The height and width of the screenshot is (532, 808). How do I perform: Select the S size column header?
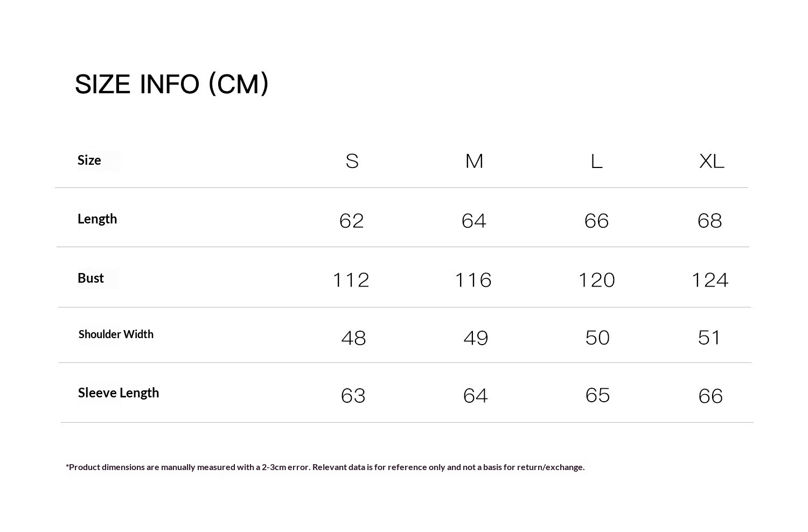coord(352,161)
